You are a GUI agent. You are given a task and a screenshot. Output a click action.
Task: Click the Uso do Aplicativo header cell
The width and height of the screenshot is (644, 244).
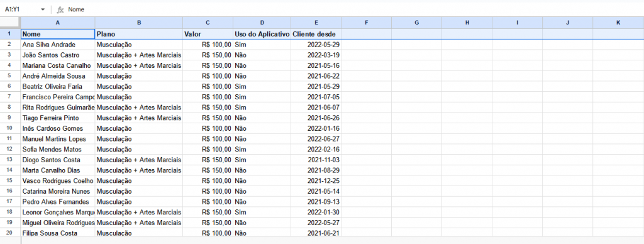(262, 34)
